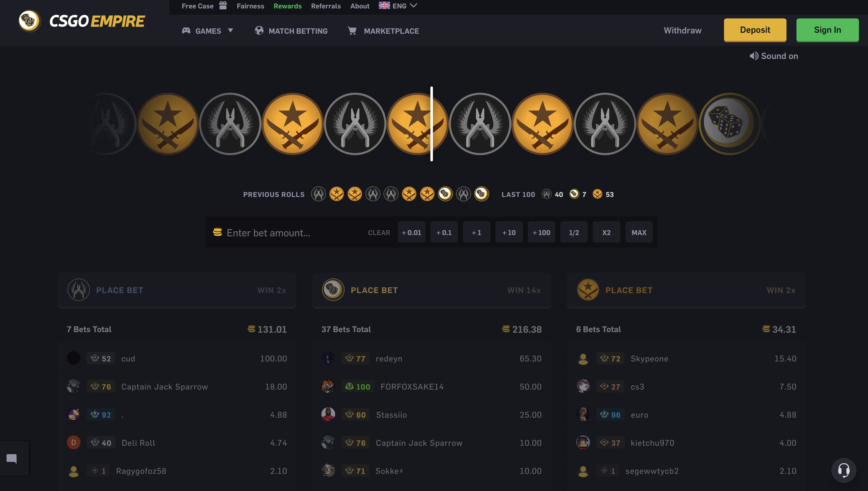Screen dimensions: 868x491
Task: Open the Fairness page
Action: point(250,6)
